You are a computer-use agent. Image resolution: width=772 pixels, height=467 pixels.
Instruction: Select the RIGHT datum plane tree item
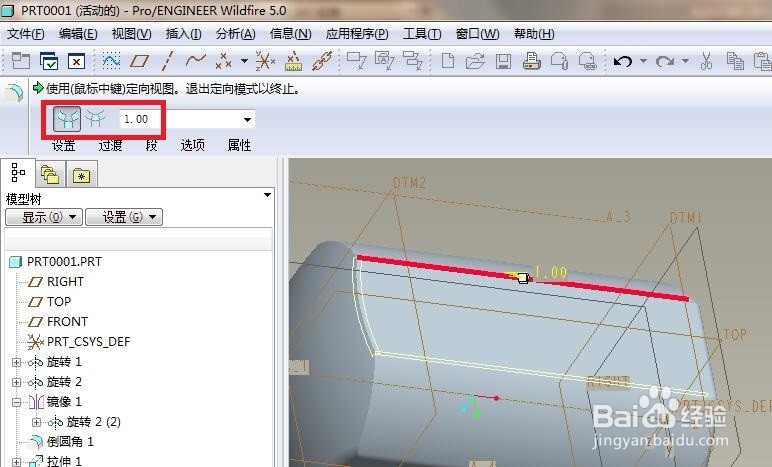65,281
